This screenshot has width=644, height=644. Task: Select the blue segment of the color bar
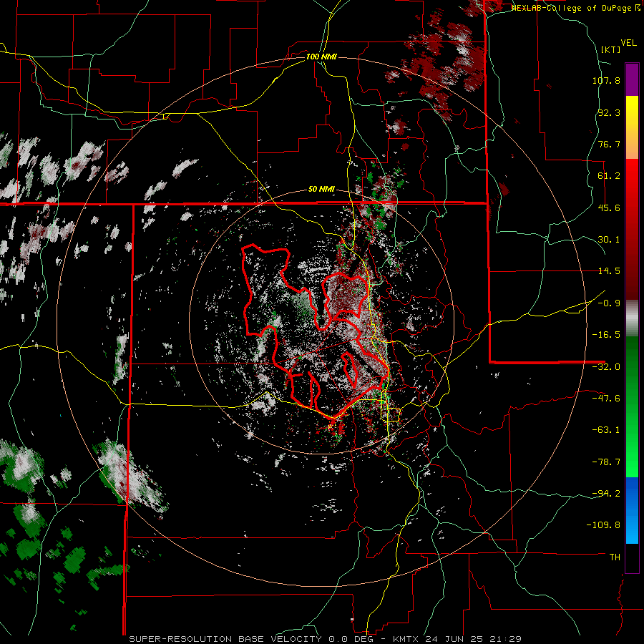[x=632, y=510]
